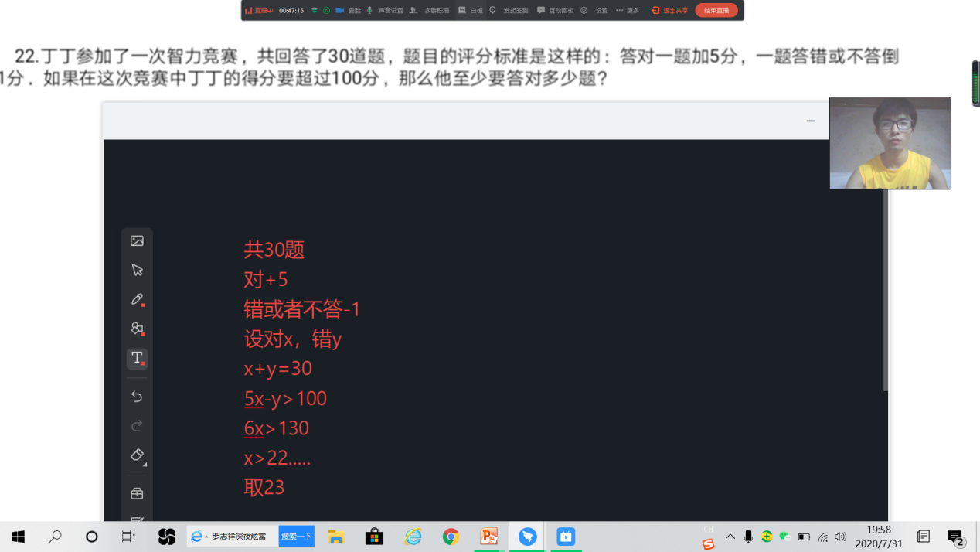The image size is (980, 552).
Task: Click the whiteboard vertical scrollbar
Action: click(886, 294)
